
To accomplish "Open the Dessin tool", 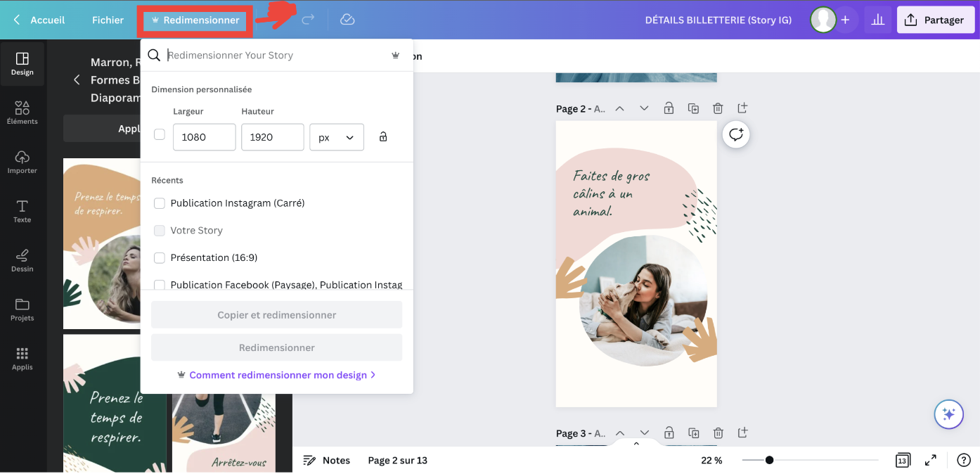I will (x=22, y=260).
